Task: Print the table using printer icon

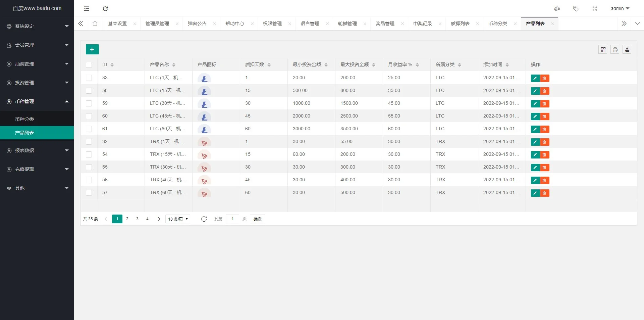Action: click(615, 50)
